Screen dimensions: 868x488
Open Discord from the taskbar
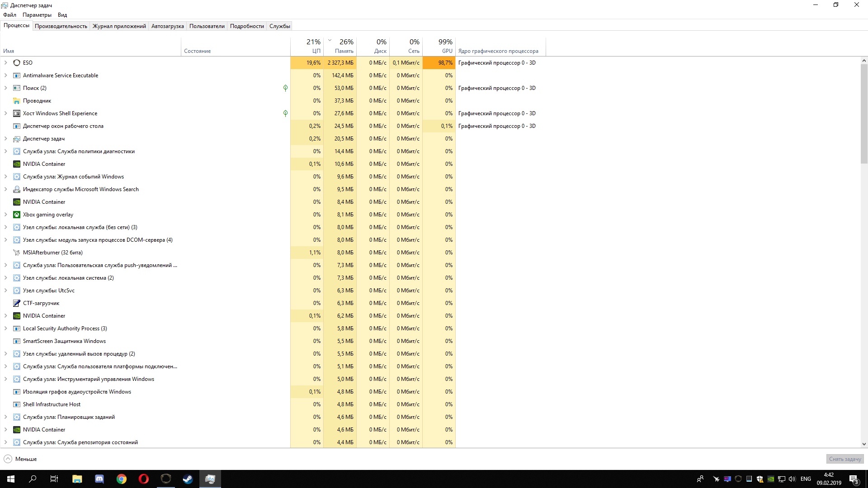click(x=99, y=479)
